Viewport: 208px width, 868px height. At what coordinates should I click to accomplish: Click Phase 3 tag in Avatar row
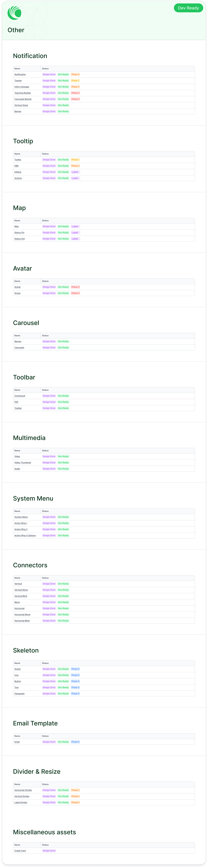click(x=75, y=287)
